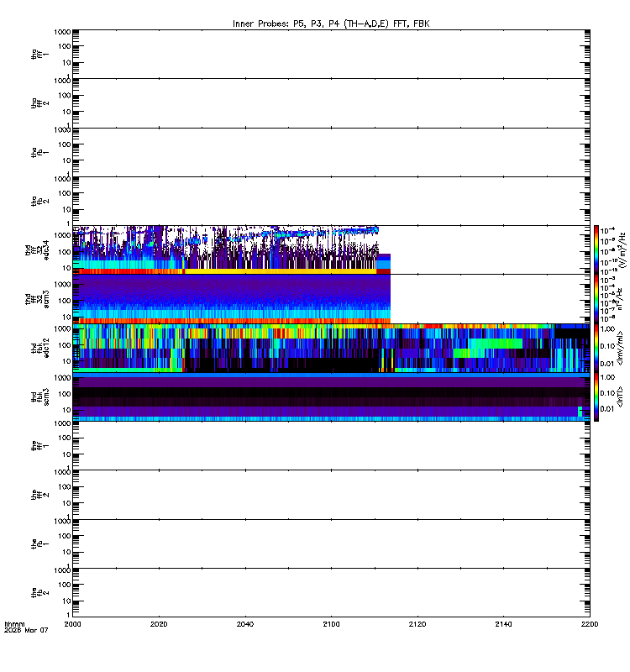
Task: Click the '(V/m)²/Hz' color bar unit label
Action: click(622, 249)
